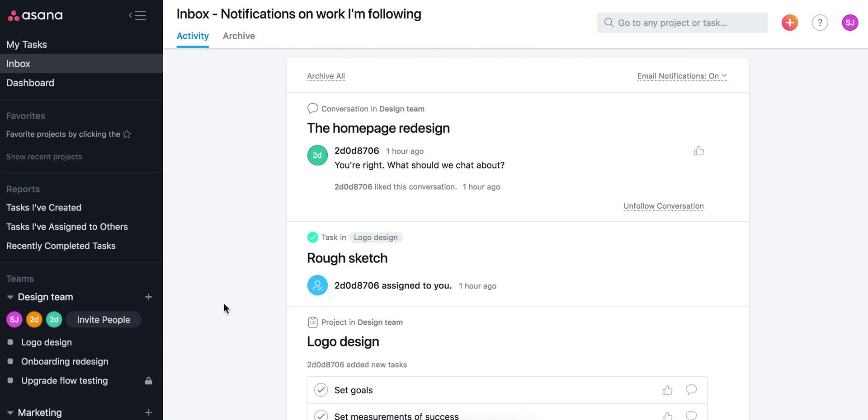This screenshot has height=420, width=868.
Task: Click the Invite People button
Action: tap(104, 320)
